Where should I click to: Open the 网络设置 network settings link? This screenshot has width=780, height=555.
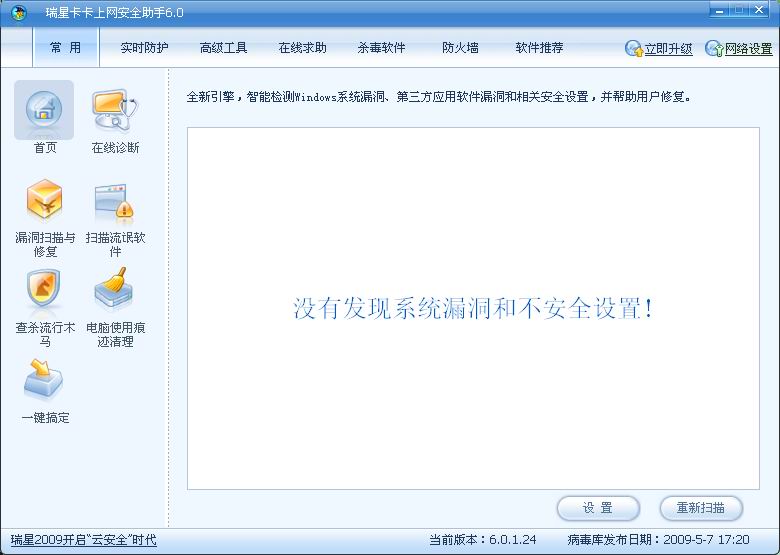(749, 49)
